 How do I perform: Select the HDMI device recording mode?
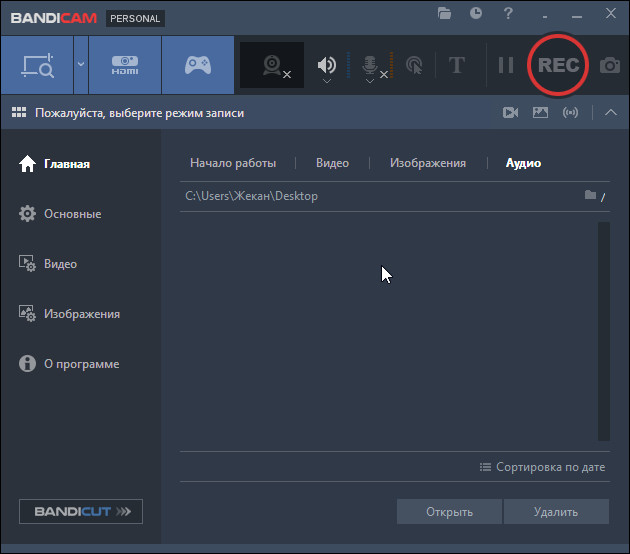click(125, 66)
